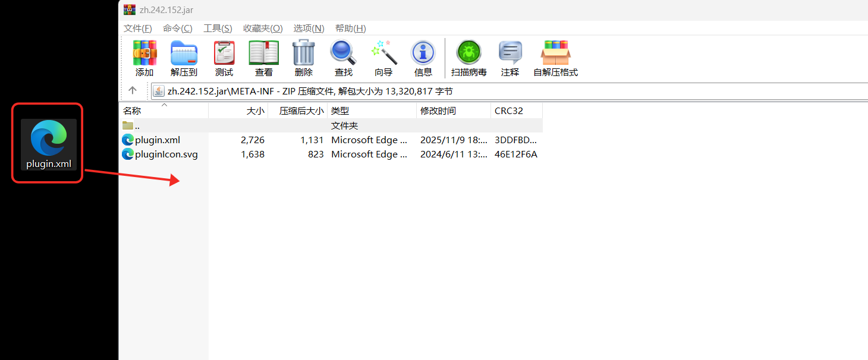Open the 工具(S) menu
The height and width of the screenshot is (360, 868).
coord(218,28)
